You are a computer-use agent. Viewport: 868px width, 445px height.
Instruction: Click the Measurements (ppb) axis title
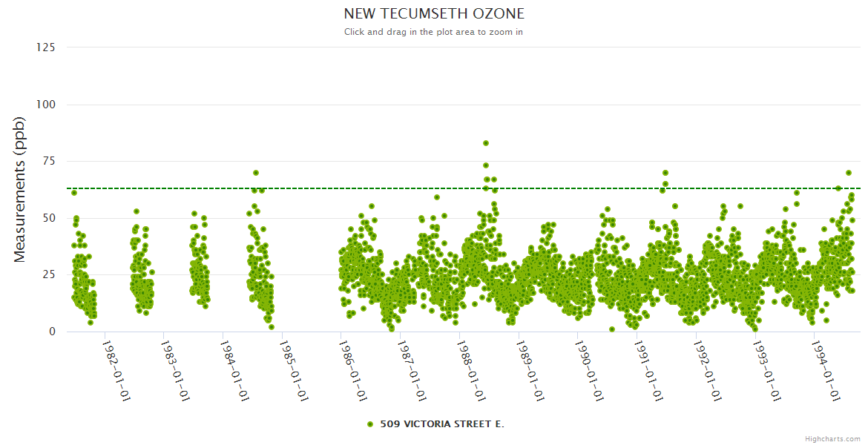(x=20, y=190)
